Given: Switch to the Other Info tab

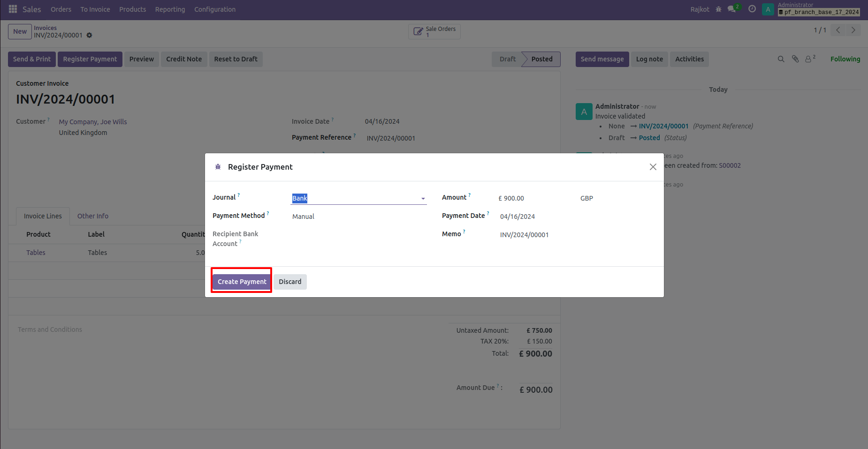Looking at the screenshot, I should click(92, 216).
